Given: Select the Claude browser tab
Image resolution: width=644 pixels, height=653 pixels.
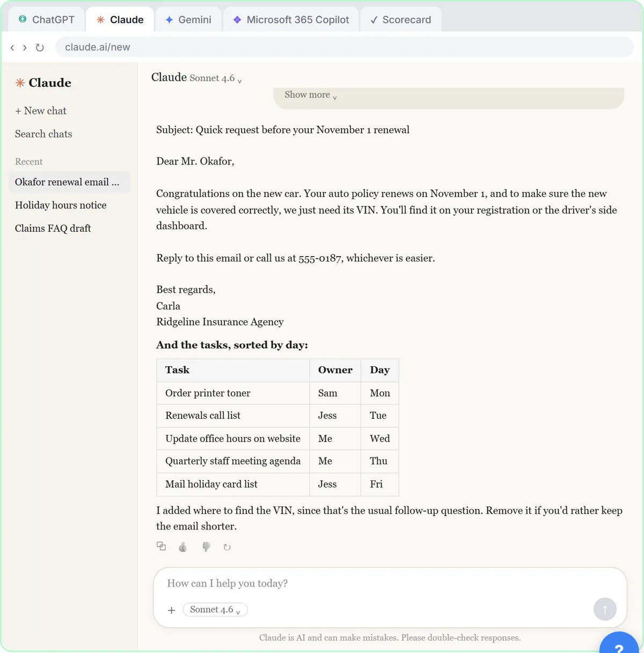Looking at the screenshot, I should click(x=120, y=20).
